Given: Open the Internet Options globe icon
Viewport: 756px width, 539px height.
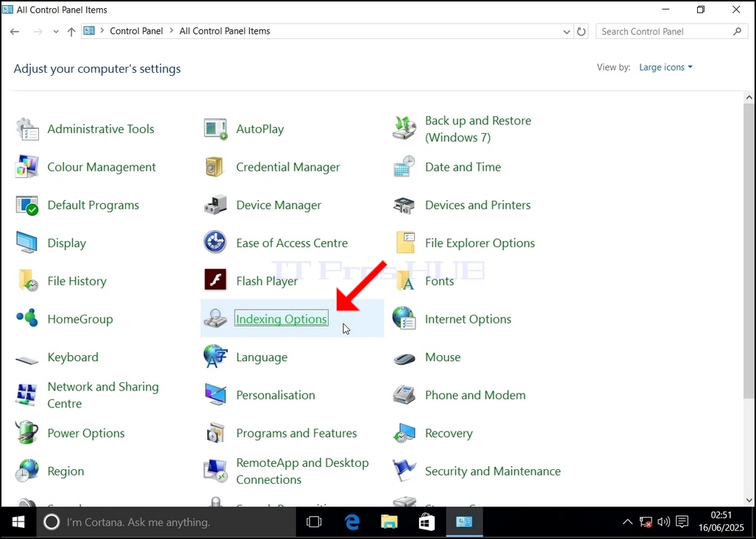Looking at the screenshot, I should click(x=404, y=318).
